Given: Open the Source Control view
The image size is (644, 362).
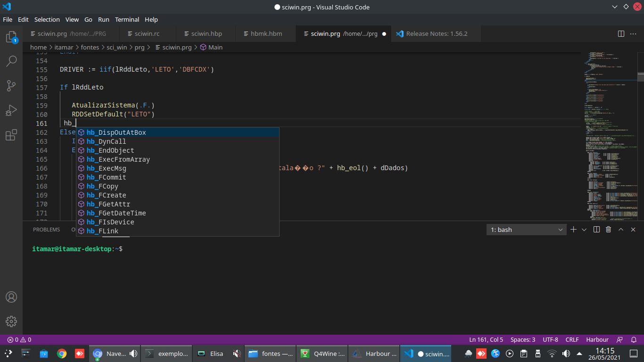Looking at the screenshot, I should pyautogui.click(x=11, y=86).
